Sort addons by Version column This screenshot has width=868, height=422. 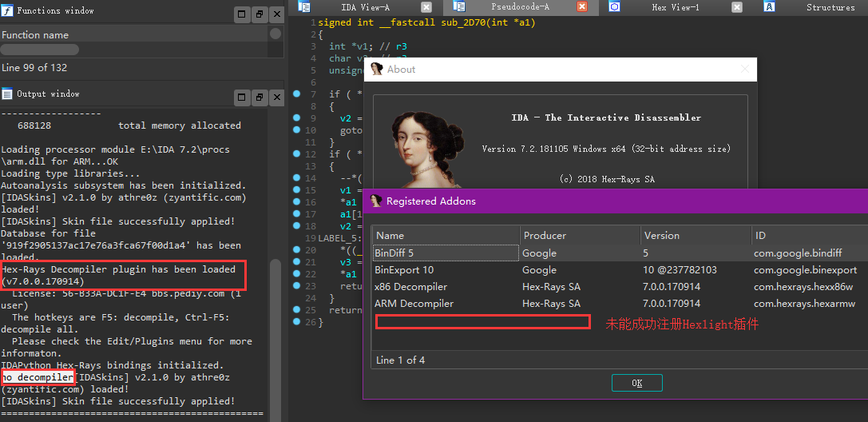pyautogui.click(x=696, y=235)
